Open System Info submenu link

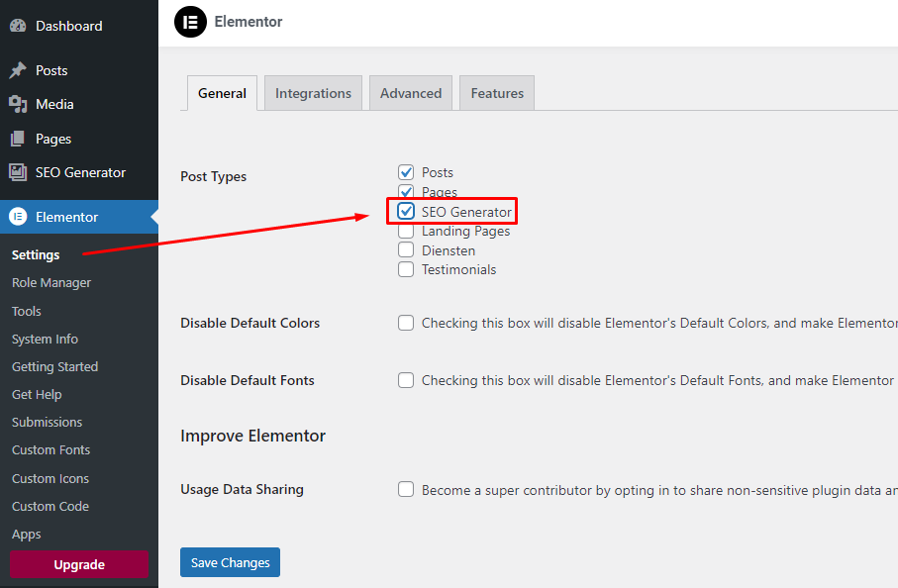45,339
